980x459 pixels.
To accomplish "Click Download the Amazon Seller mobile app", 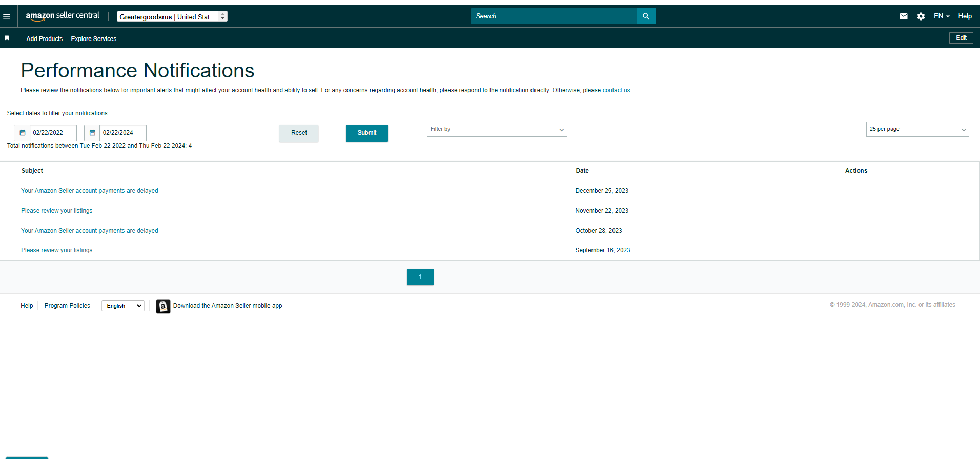I will click(x=228, y=306).
